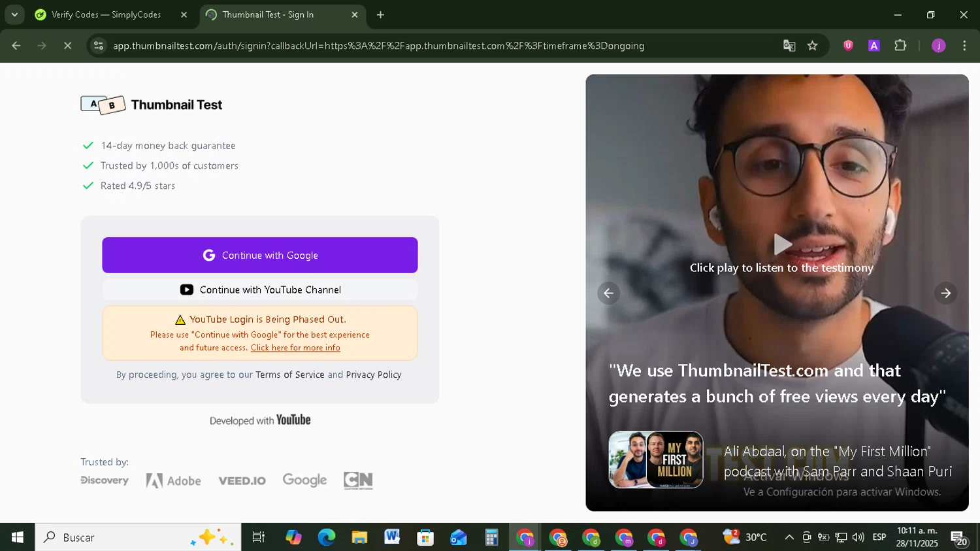This screenshot has width=980, height=551.
Task: Open 'Click here for more info' link
Action: click(295, 348)
